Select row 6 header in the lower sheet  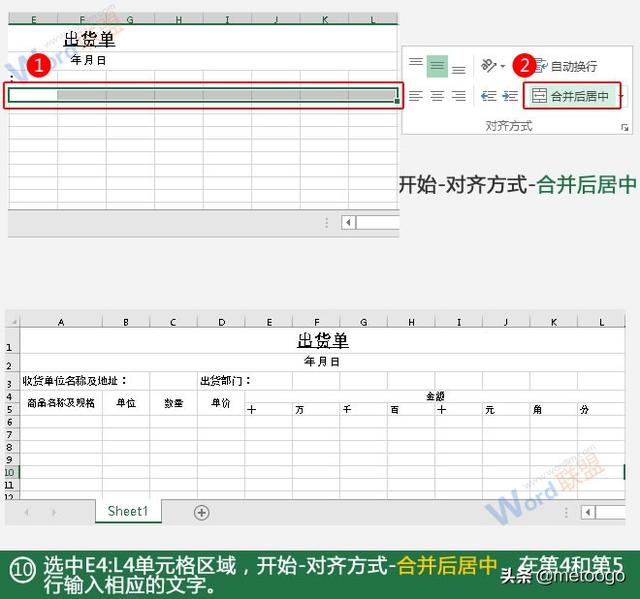[x=12, y=422]
